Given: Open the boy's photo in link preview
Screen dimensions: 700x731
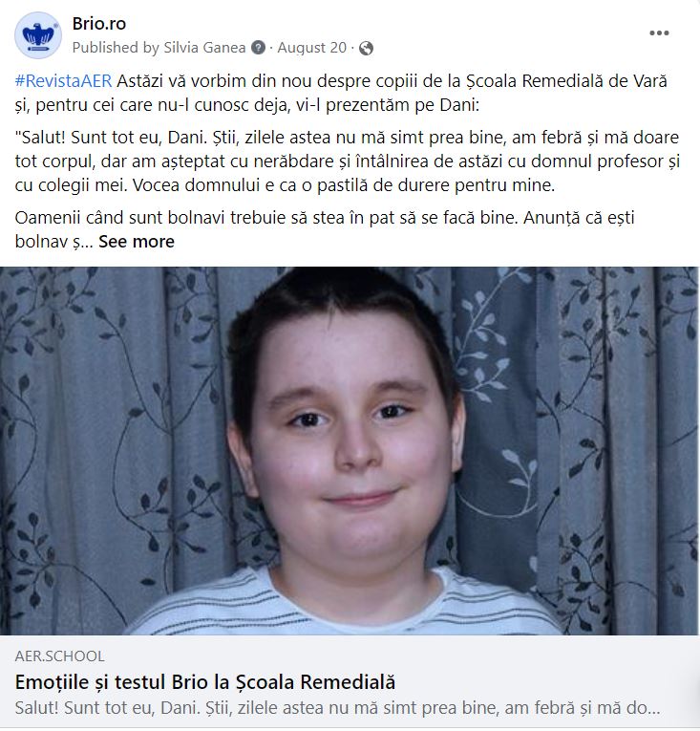Looking at the screenshot, I should coord(350,450).
